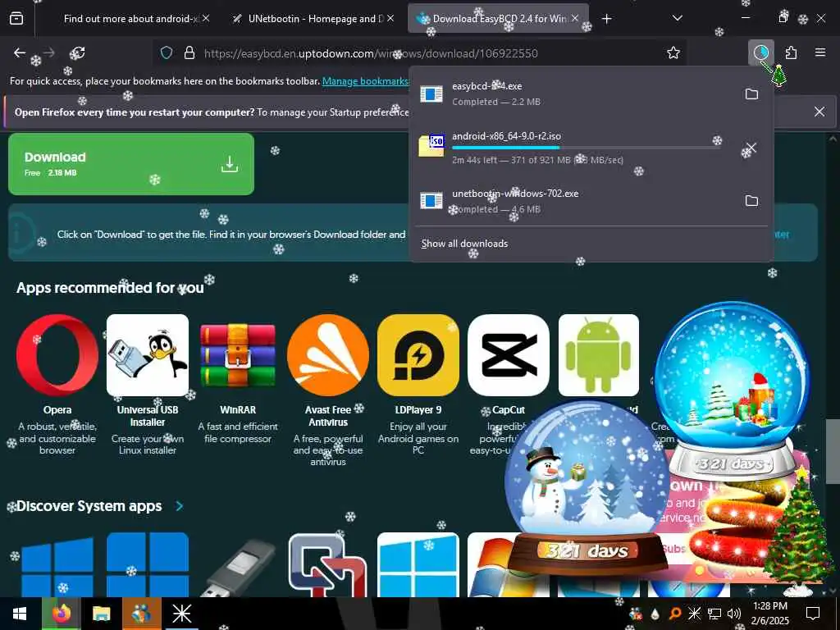
Task: Click the Opera app title link
Action: pos(57,410)
